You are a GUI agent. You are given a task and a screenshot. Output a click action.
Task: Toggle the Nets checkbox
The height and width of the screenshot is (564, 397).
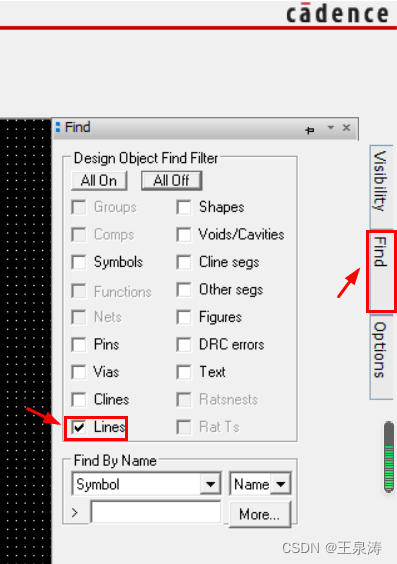(x=78, y=317)
